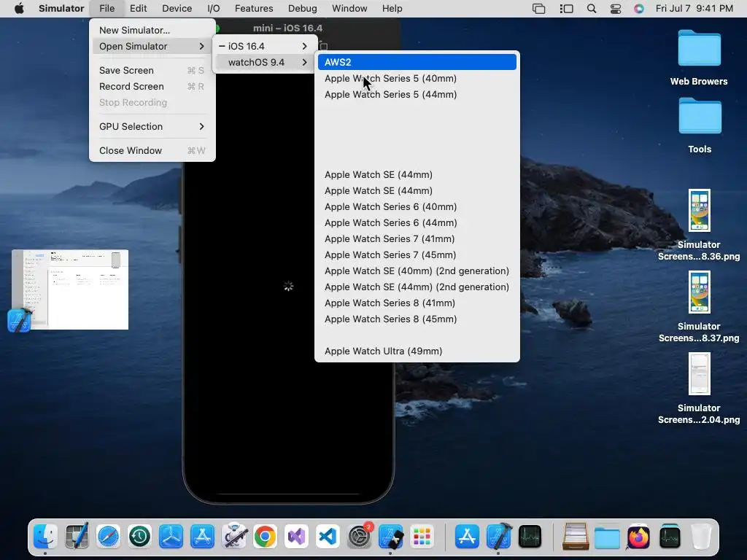Viewport: 747px width, 560px height.
Task: Open the Trash in the dock
Action: click(x=701, y=537)
